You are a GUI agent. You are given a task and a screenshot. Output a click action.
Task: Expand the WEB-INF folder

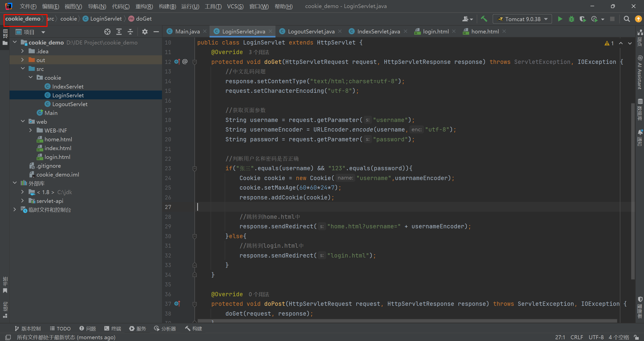click(x=30, y=130)
